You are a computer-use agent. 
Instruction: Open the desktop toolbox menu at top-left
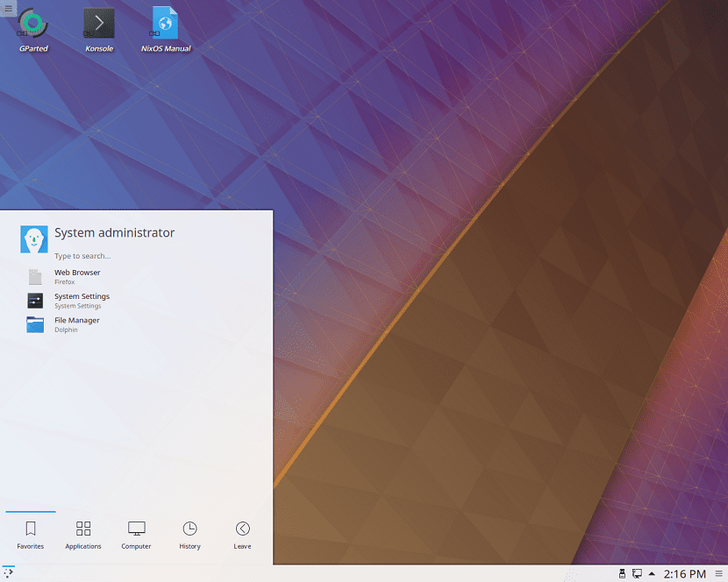tap(9, 9)
